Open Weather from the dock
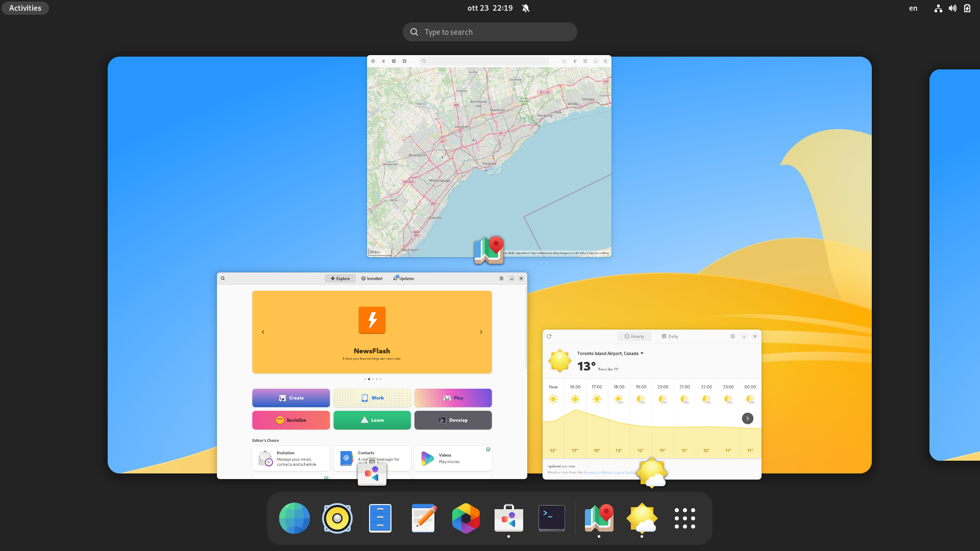The image size is (980, 551). coord(642,518)
